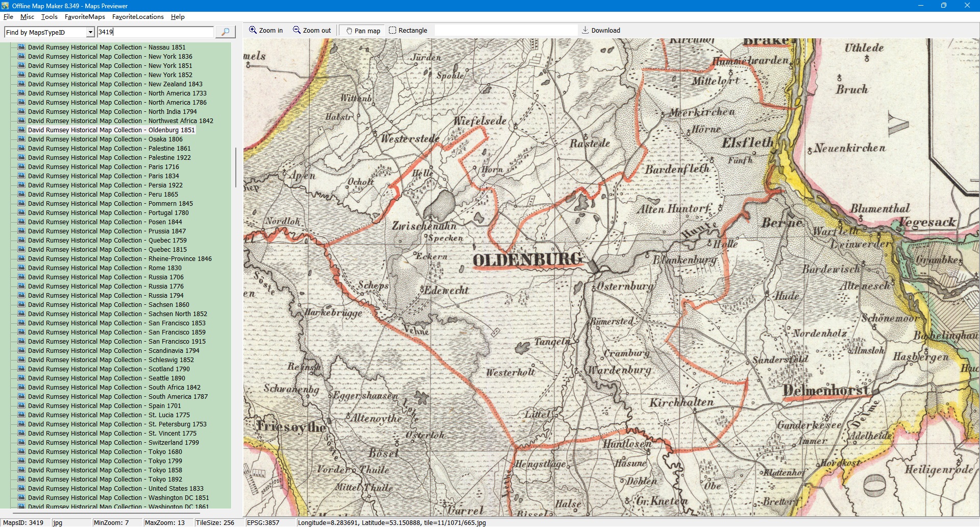
Task: Click the map icon beside Paris 1716
Action: 21,166
